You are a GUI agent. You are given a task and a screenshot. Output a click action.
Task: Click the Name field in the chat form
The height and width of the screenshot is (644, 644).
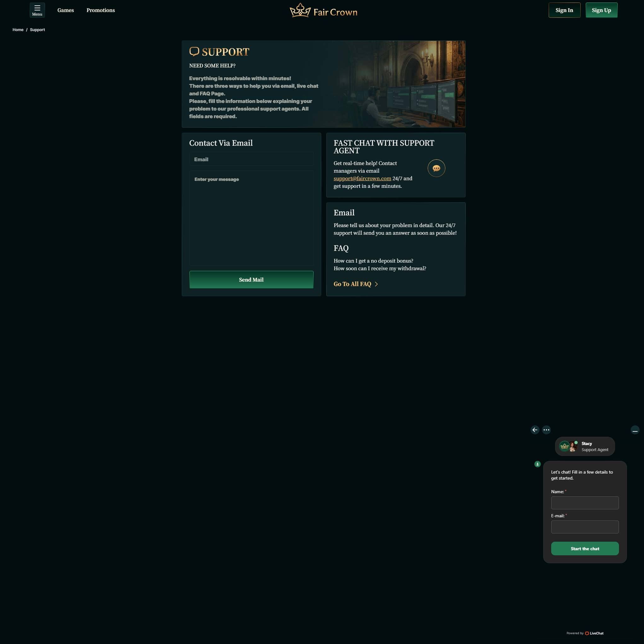[585, 503]
